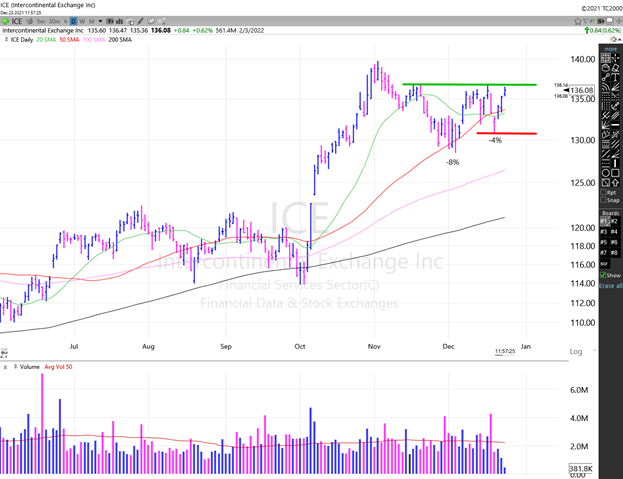Click the pane move handle beside ICE Daily

click(6, 39)
